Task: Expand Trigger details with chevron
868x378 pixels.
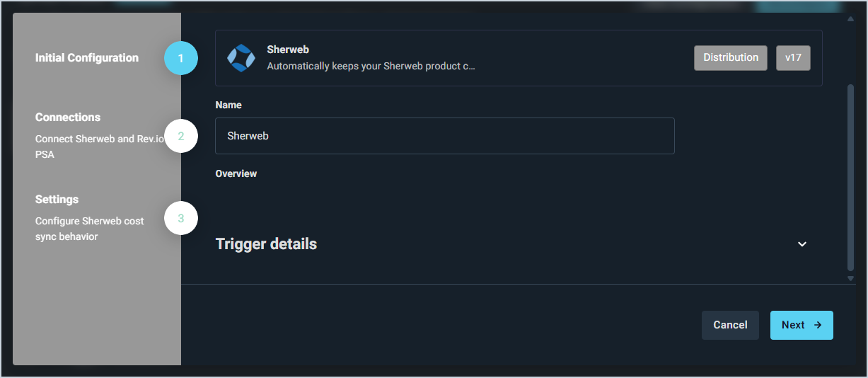Action: [x=802, y=244]
